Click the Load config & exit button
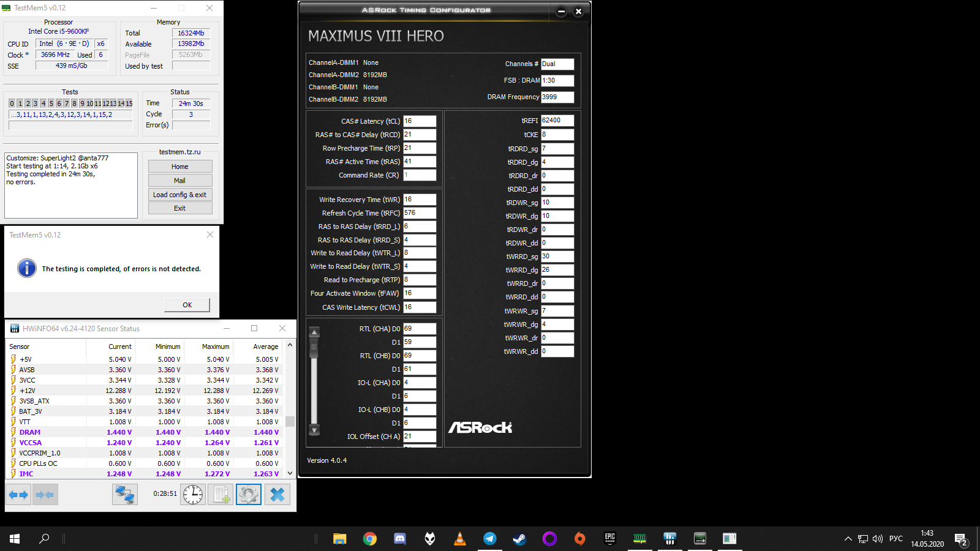Image resolution: width=980 pixels, height=551 pixels. [180, 195]
